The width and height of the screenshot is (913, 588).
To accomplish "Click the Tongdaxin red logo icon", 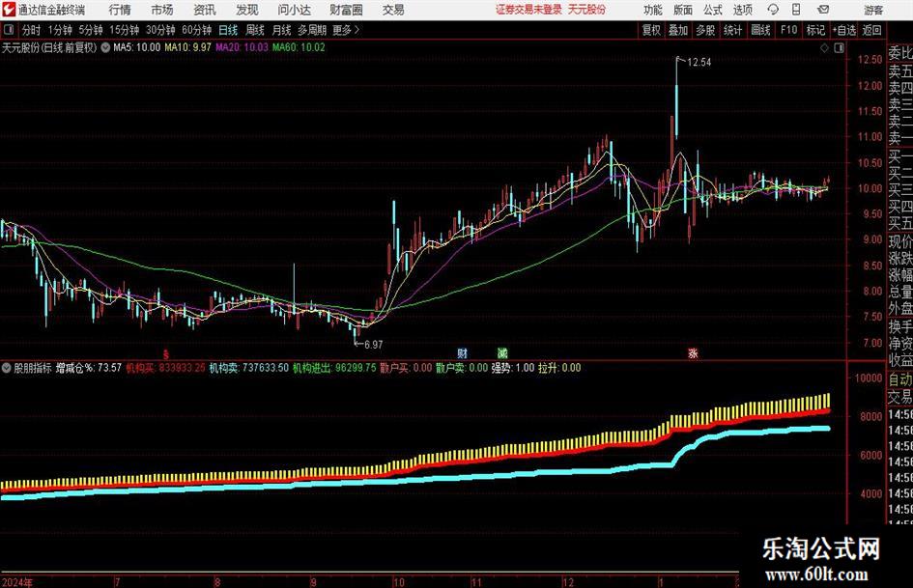I will 9,10.
